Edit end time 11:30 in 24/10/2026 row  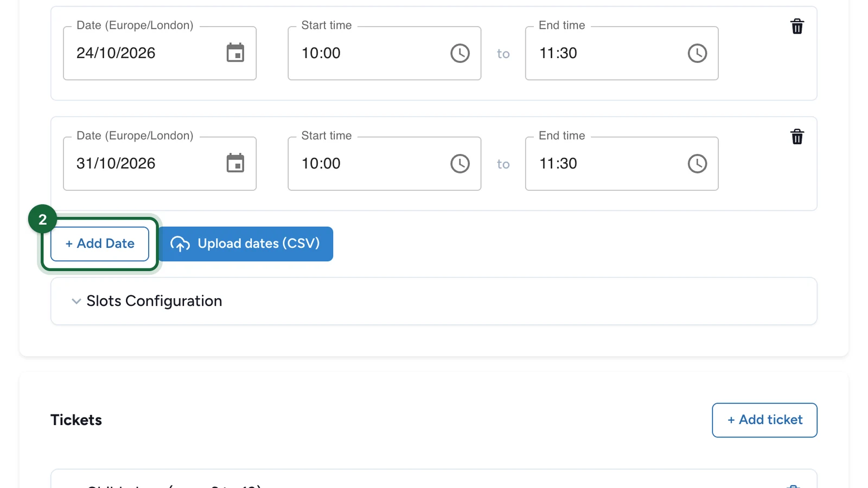(x=622, y=53)
